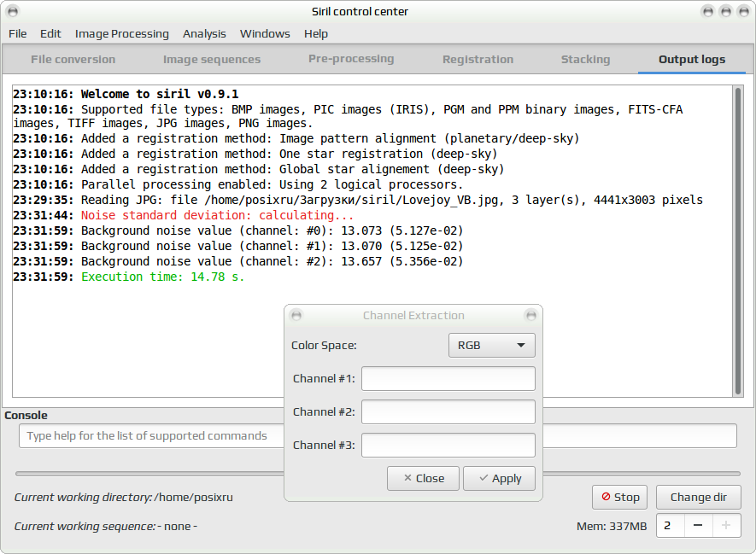
Task: Click the progress bar below the console
Action: tap(378, 474)
